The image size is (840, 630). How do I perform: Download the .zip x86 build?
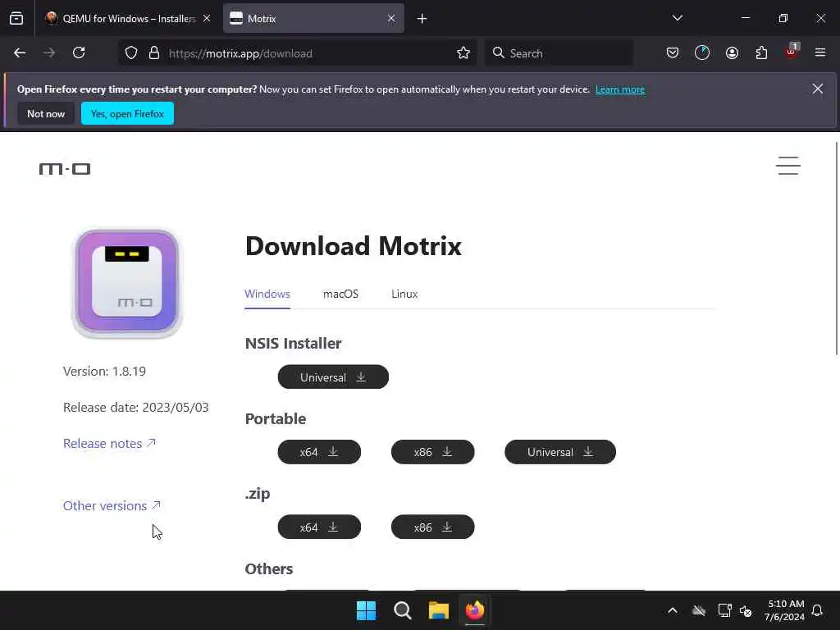[433, 527]
